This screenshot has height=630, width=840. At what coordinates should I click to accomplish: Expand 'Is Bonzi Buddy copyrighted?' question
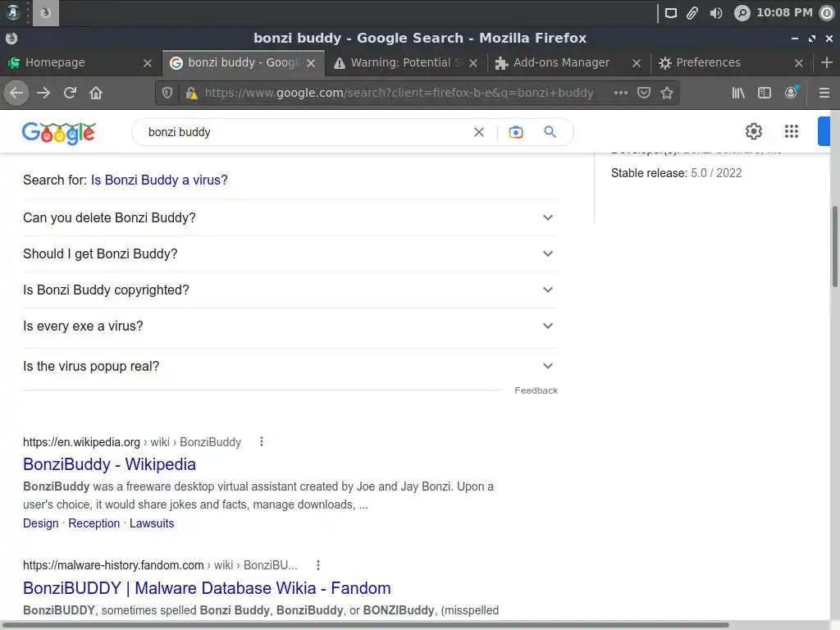click(x=290, y=290)
